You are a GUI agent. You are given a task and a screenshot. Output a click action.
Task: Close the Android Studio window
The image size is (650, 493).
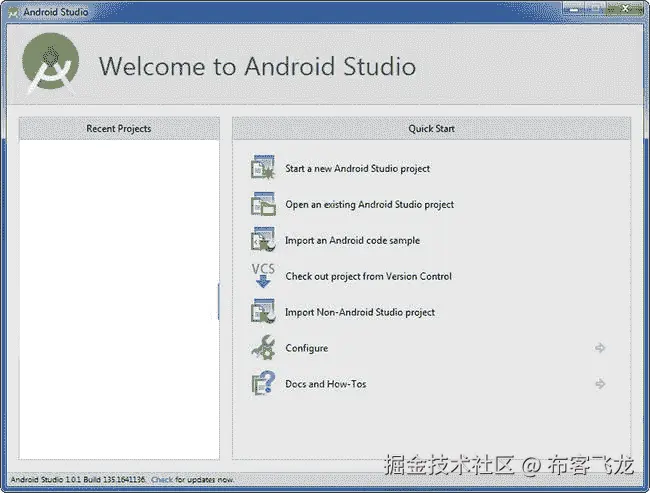pos(625,9)
